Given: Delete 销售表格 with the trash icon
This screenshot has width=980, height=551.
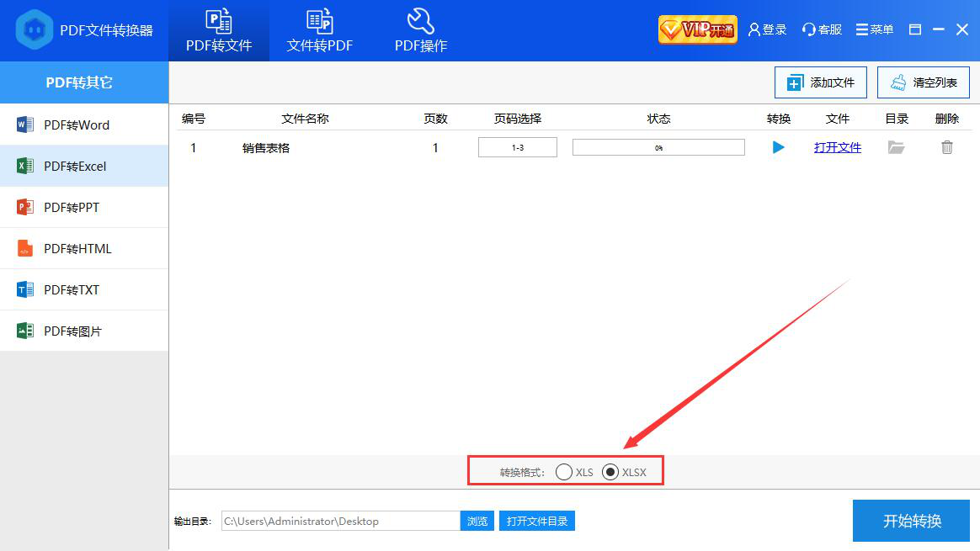Looking at the screenshot, I should (947, 147).
